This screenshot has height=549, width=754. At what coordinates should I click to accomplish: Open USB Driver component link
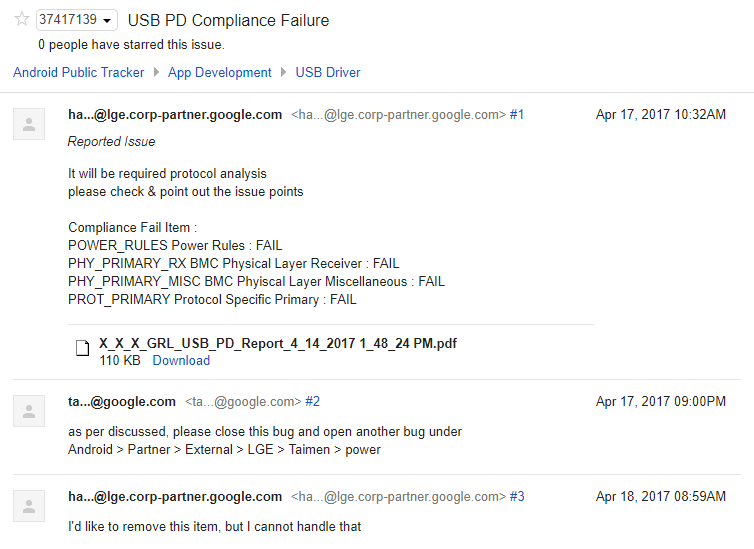click(328, 72)
